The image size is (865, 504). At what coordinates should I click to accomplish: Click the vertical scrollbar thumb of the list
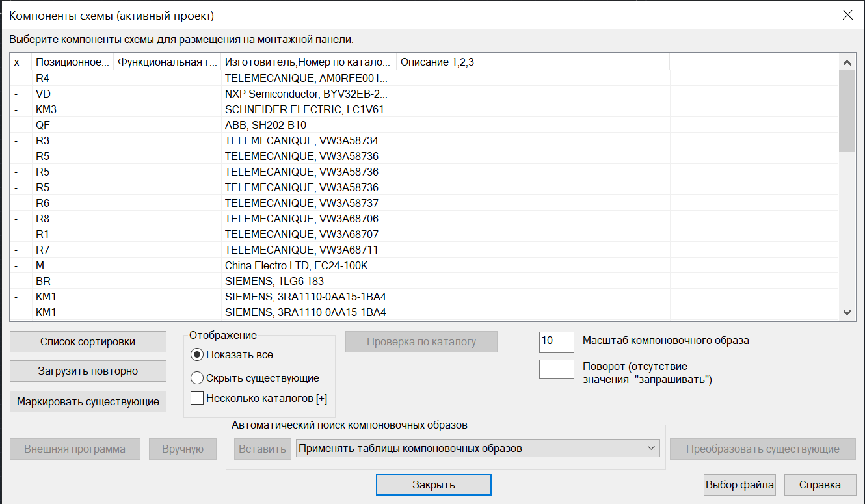847,111
